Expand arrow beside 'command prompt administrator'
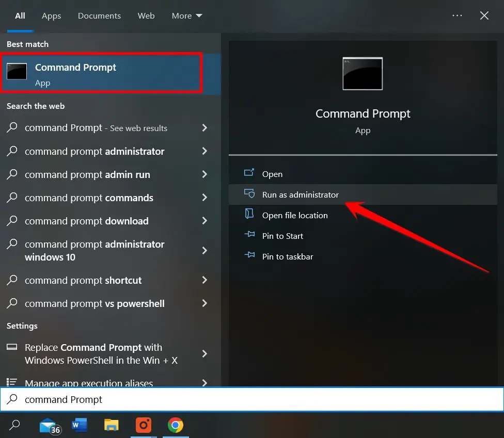Viewport: 504px width, 438px height. 204,151
